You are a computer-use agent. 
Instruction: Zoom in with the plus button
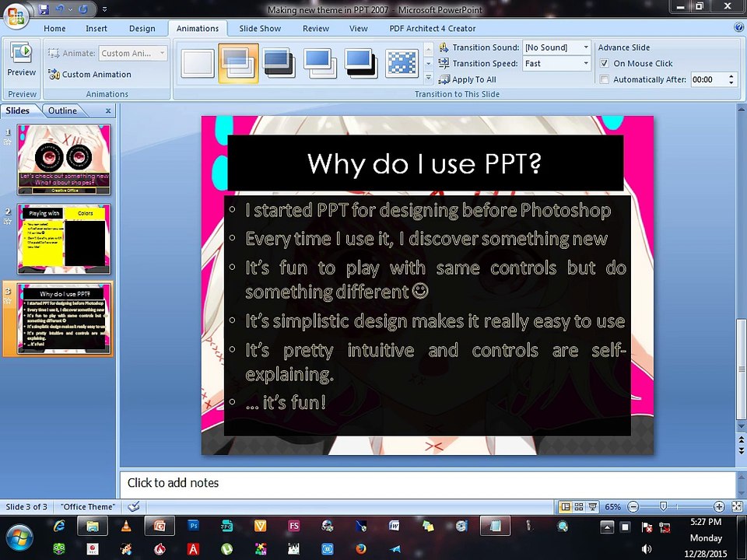pyautogui.click(x=719, y=506)
